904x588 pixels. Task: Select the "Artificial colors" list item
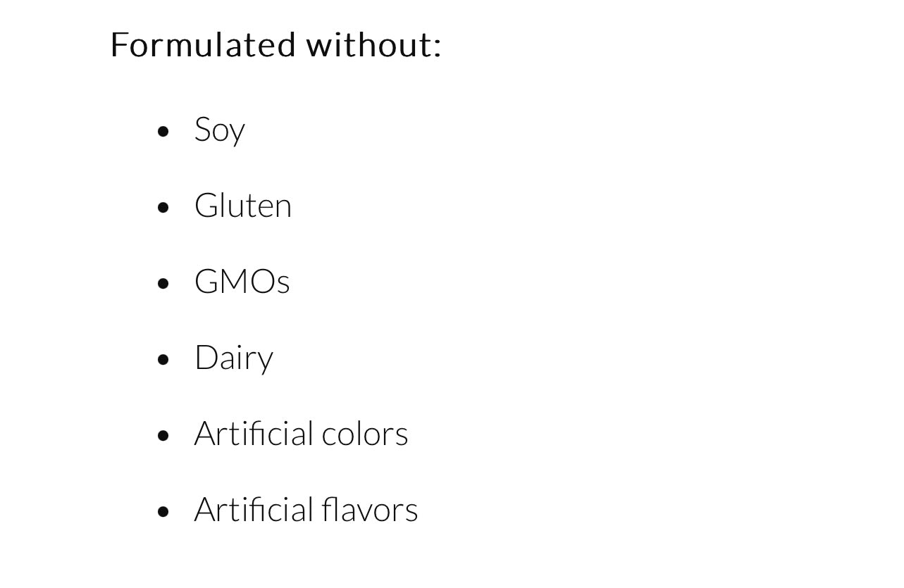click(x=301, y=433)
